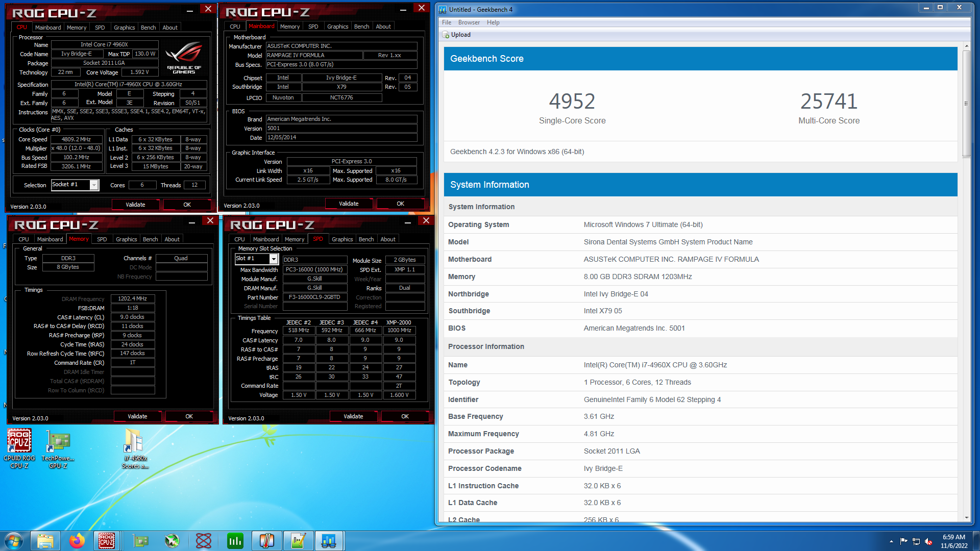Click the Geekbench taskbar icon
Screen dimensions: 980x551
point(329,541)
